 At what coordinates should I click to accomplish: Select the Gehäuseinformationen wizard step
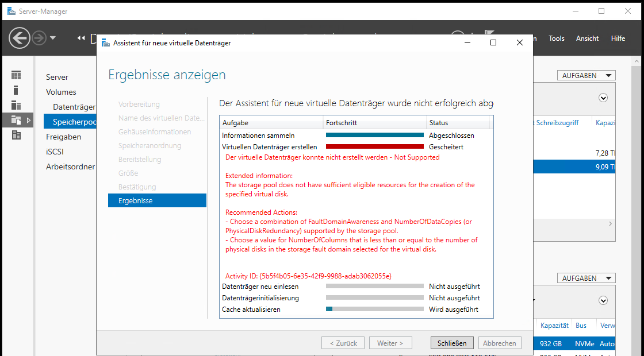[x=155, y=131]
